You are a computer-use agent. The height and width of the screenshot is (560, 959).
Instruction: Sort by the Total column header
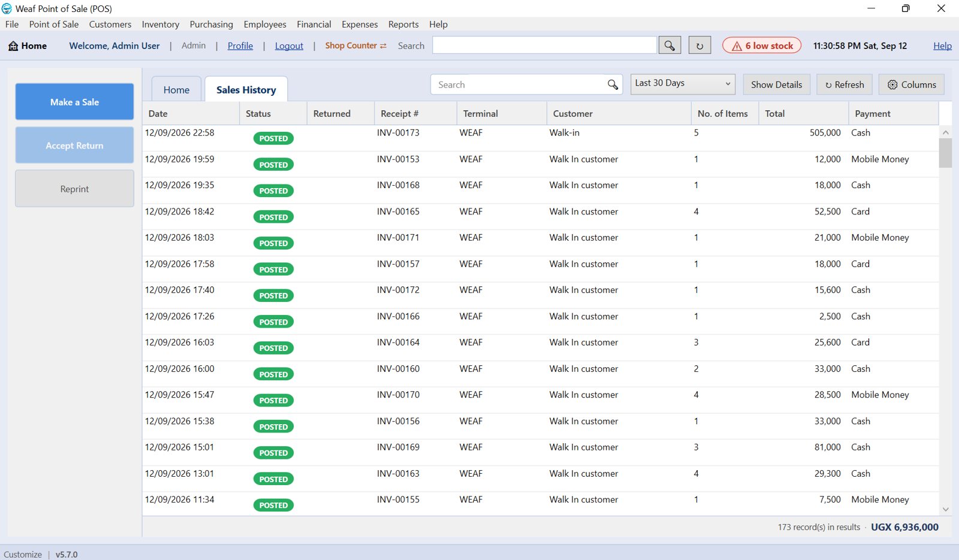[803, 113]
